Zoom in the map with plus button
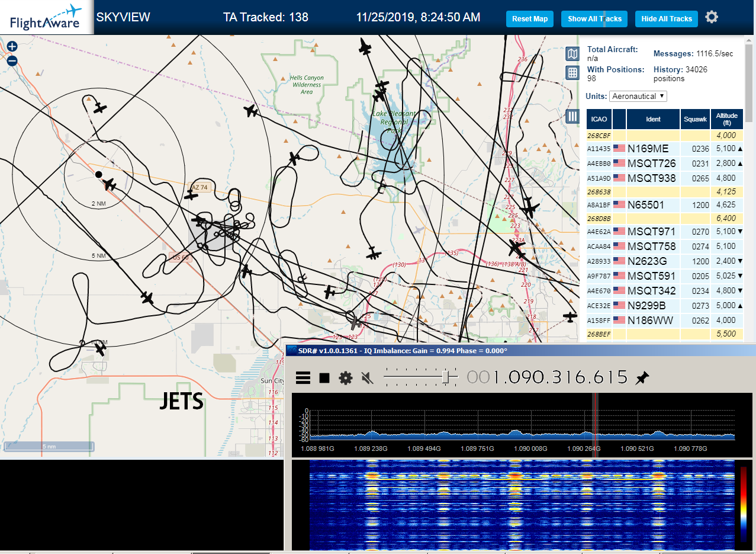This screenshot has height=554, width=756. click(x=12, y=47)
